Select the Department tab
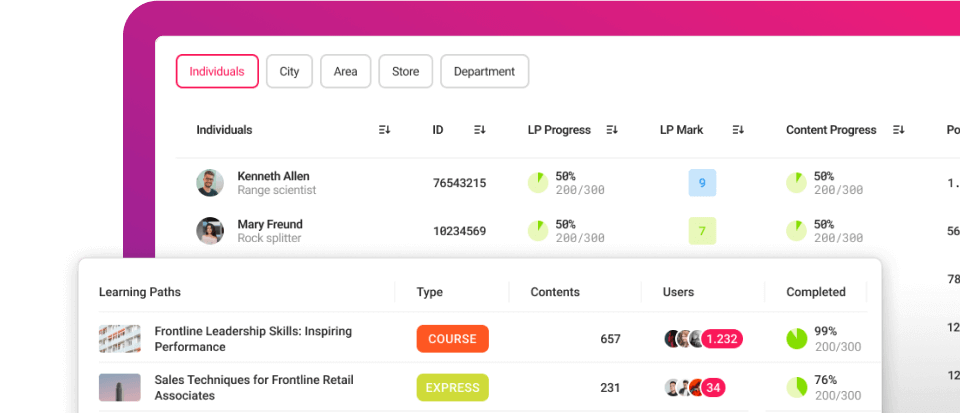The height and width of the screenshot is (413, 960). click(x=484, y=72)
